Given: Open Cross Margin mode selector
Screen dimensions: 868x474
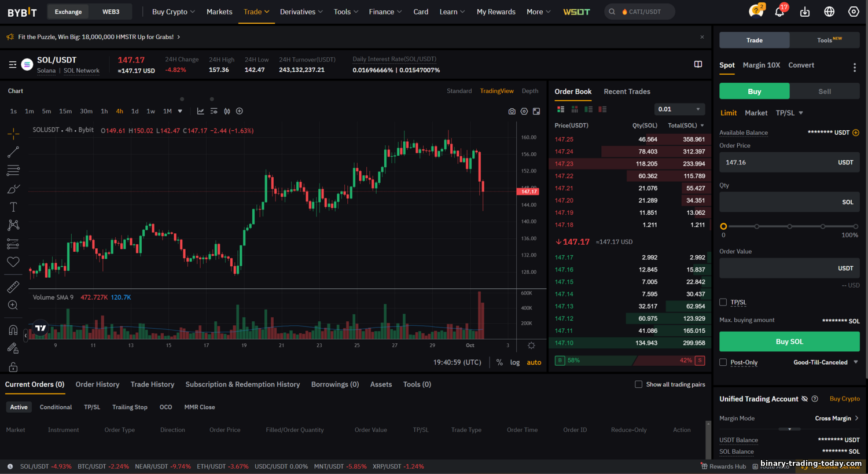Looking at the screenshot, I should click(x=837, y=418).
